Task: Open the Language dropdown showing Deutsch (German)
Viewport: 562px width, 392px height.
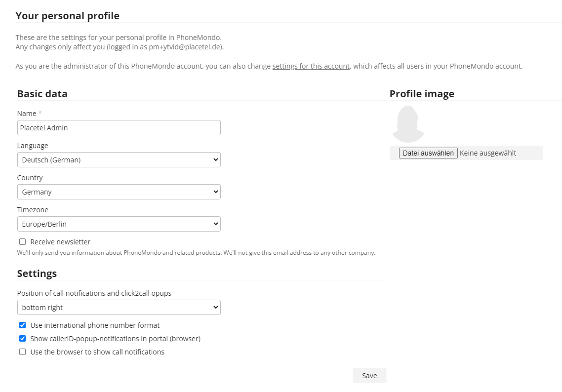Action: point(119,160)
